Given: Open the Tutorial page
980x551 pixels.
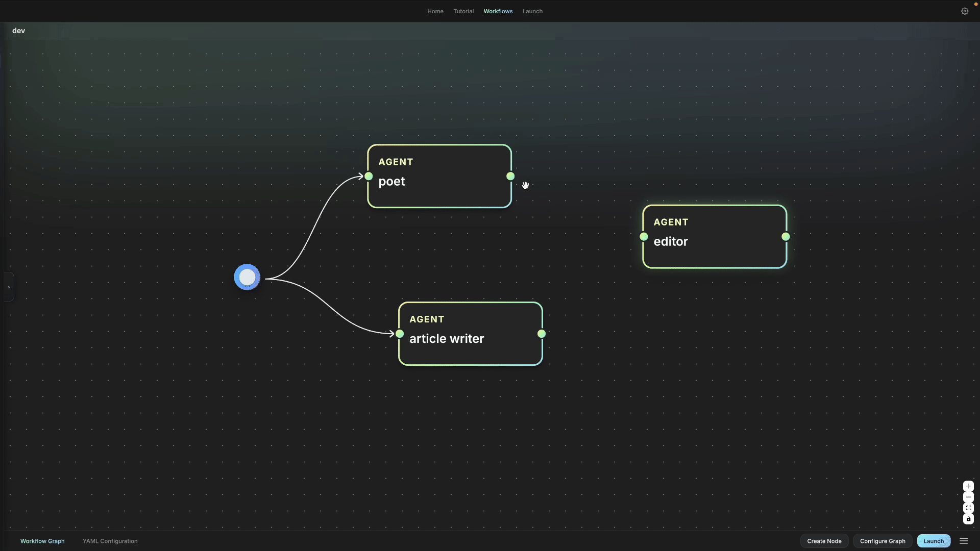Looking at the screenshot, I should (x=463, y=11).
